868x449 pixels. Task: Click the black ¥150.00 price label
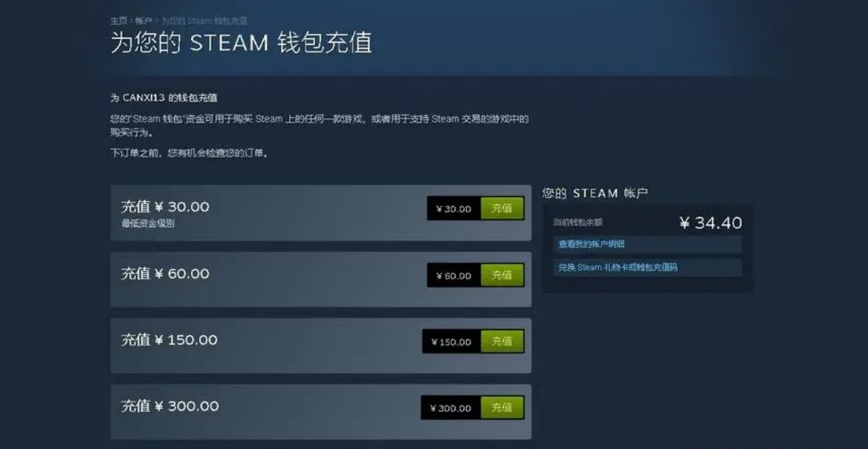[x=452, y=341]
